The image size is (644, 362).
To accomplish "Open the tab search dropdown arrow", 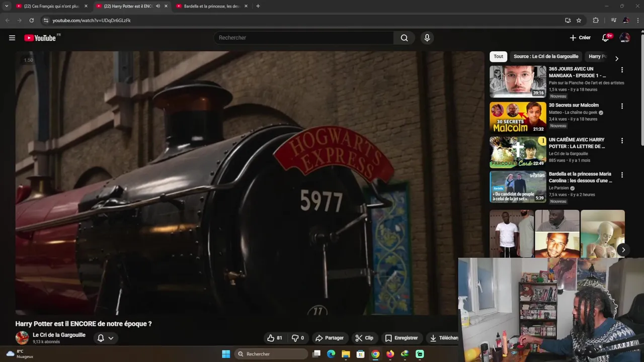I will tap(7, 6).
